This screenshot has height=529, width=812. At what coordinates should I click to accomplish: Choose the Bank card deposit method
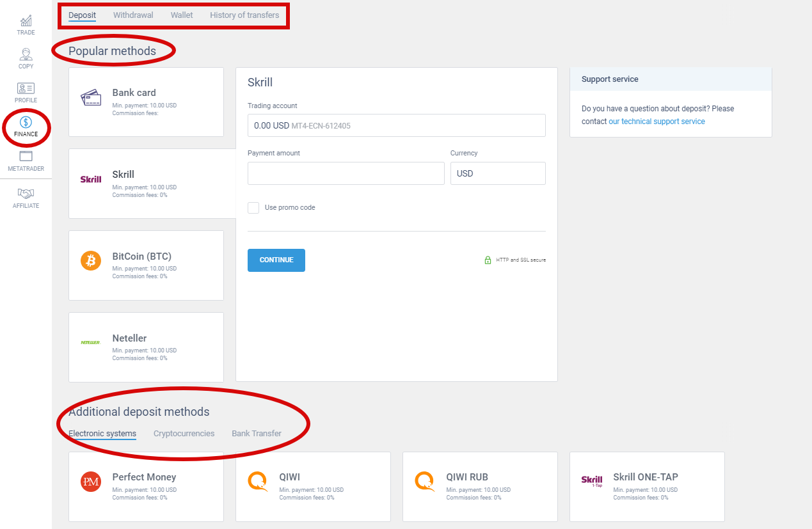click(146, 102)
